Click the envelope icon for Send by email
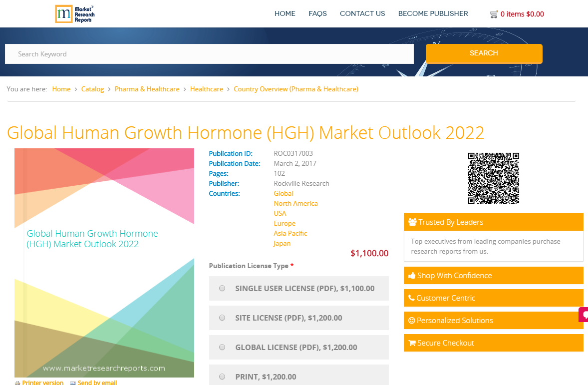 pyautogui.click(x=73, y=383)
